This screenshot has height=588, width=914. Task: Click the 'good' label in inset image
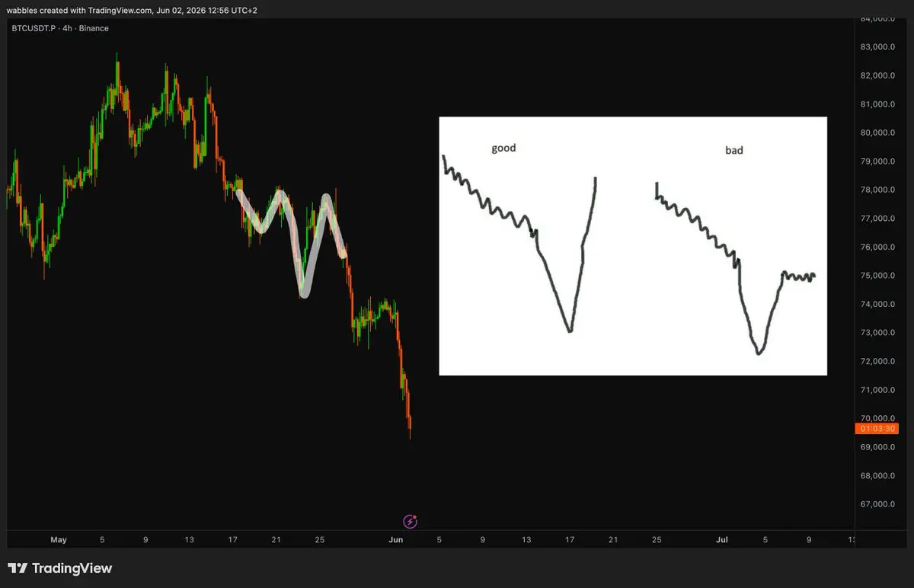click(503, 149)
